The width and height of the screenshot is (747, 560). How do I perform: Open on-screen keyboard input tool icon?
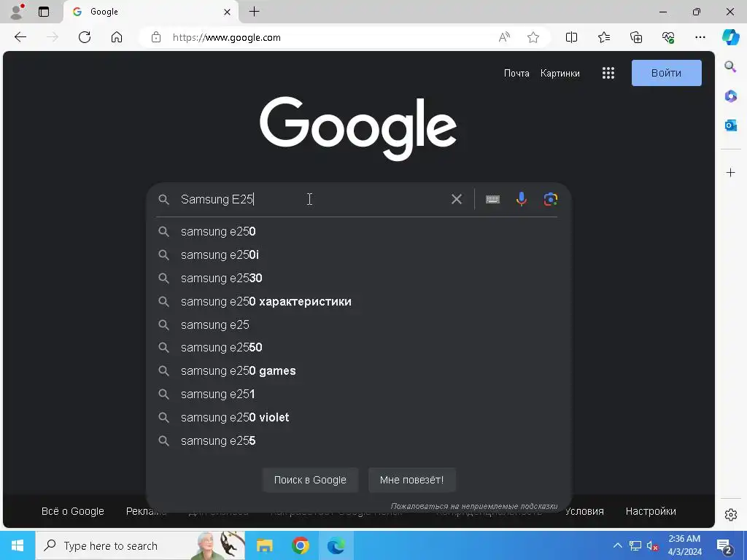(x=492, y=199)
